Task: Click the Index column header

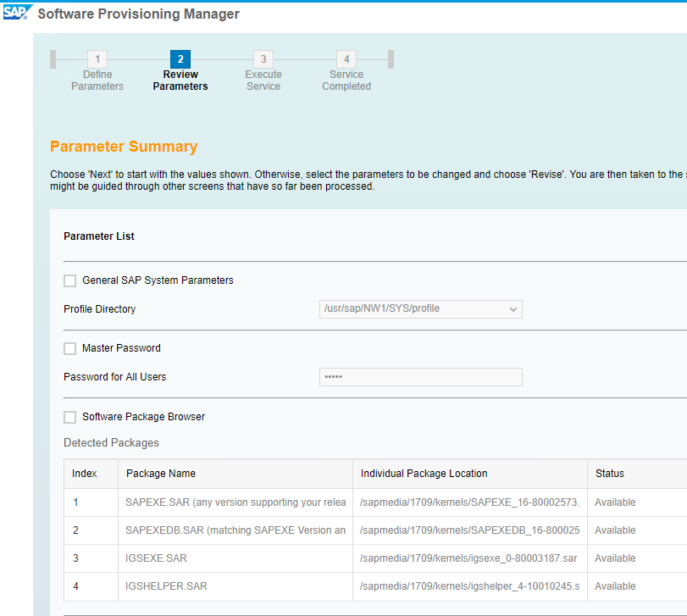Action: coord(91,474)
